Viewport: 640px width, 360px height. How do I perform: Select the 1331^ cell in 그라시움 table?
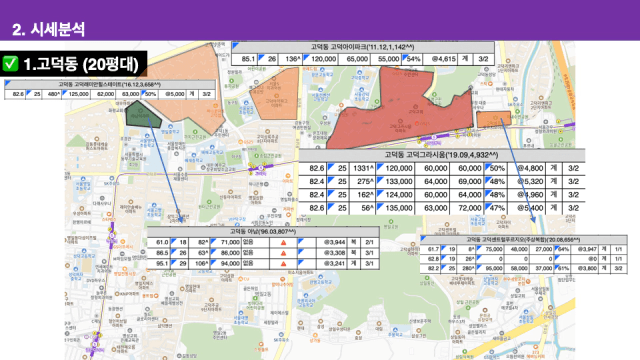[362, 168]
